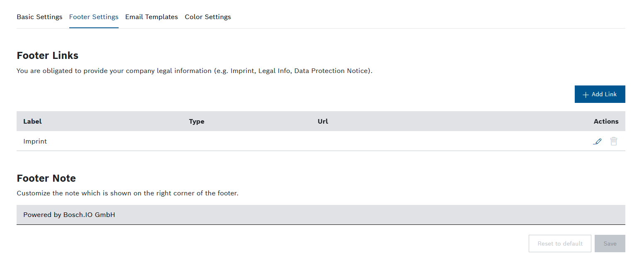Image resolution: width=644 pixels, height=268 pixels.
Task: Click the Footer Note heading
Action: (x=46, y=178)
